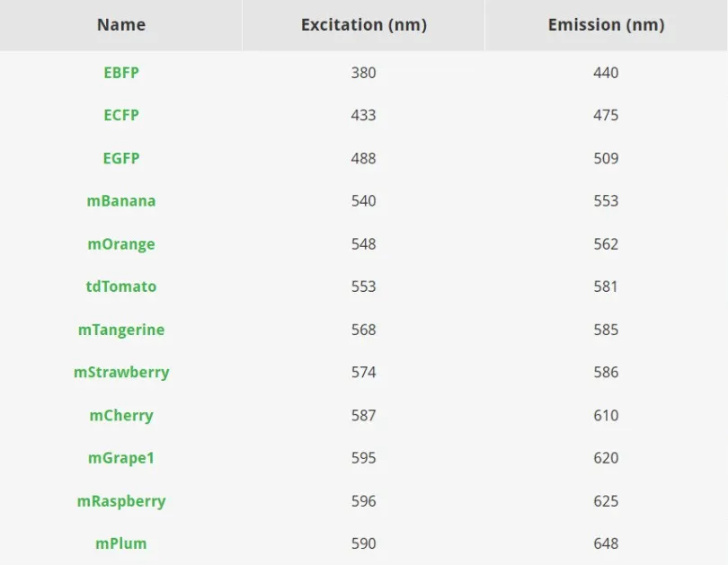Click the EBFP excitation value 380
This screenshot has width=728, height=565.
click(x=363, y=73)
